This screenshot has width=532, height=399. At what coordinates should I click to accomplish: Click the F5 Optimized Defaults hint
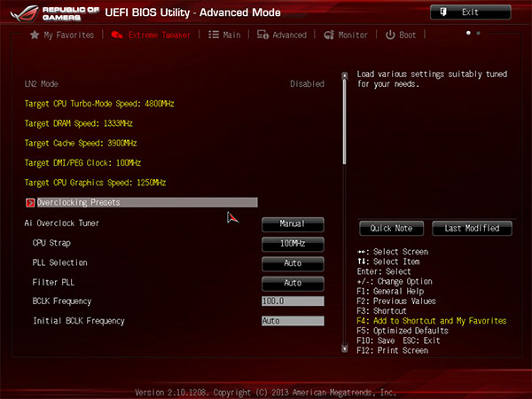[403, 331]
